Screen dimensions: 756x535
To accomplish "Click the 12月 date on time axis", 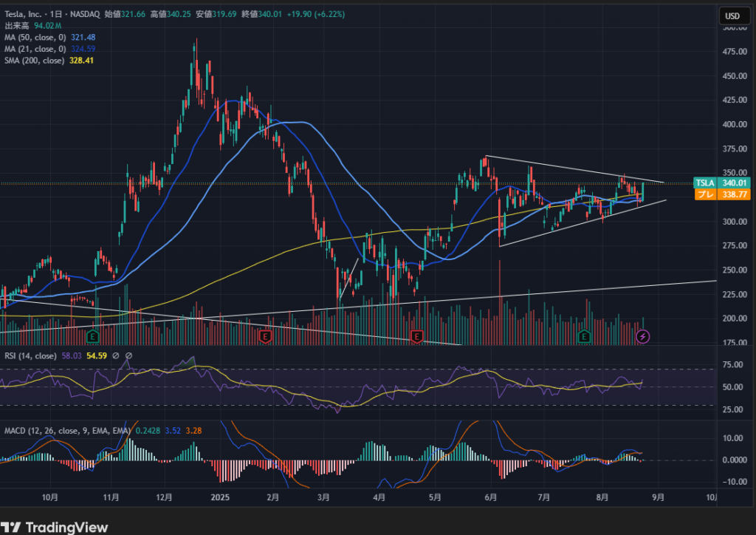I will tap(164, 497).
